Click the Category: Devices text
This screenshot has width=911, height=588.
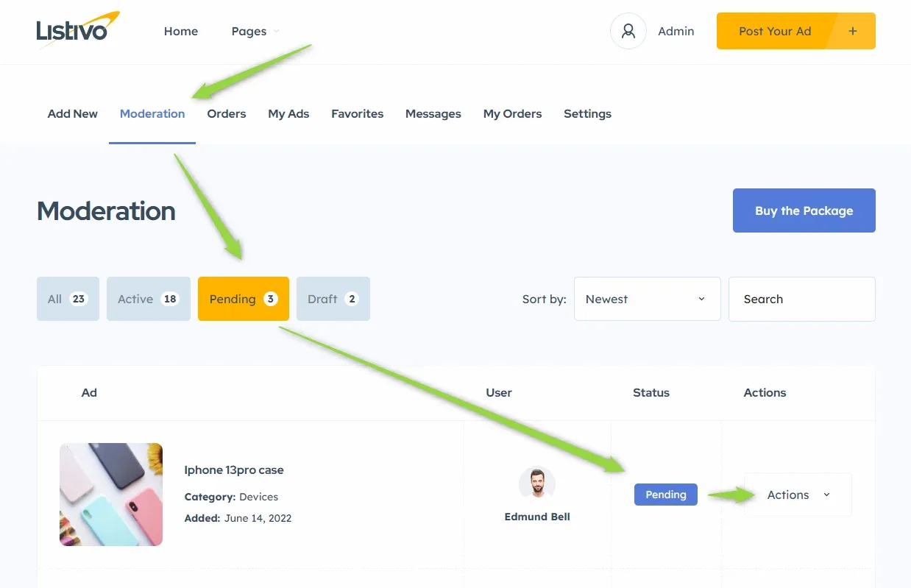[231, 497]
